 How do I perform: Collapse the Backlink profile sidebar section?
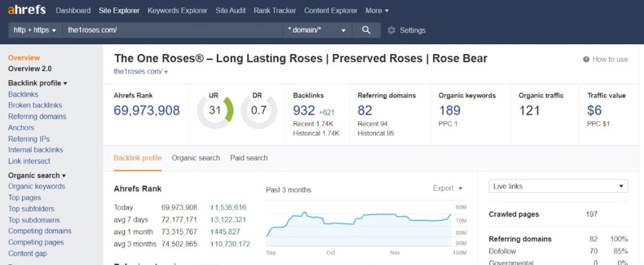pos(37,83)
